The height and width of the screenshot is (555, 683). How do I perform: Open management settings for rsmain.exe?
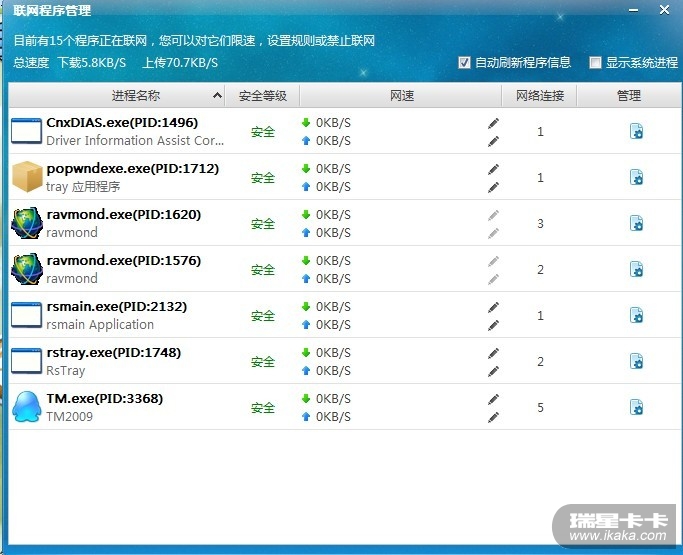click(636, 315)
